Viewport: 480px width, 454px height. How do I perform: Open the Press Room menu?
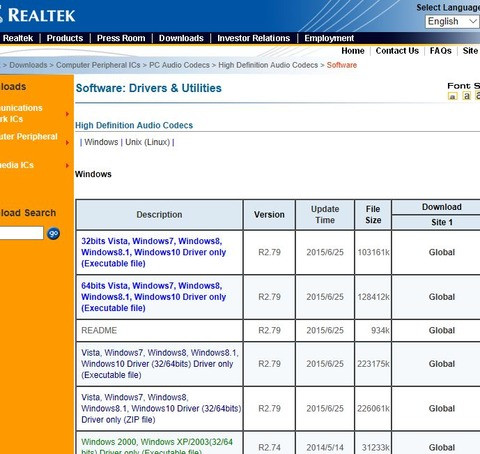click(121, 38)
